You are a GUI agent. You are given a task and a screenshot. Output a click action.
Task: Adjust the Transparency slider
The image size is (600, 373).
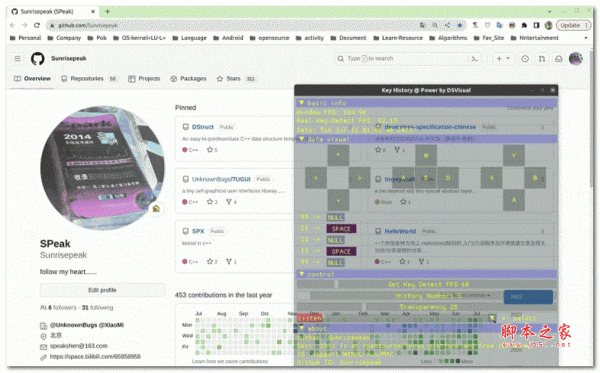click(427, 307)
